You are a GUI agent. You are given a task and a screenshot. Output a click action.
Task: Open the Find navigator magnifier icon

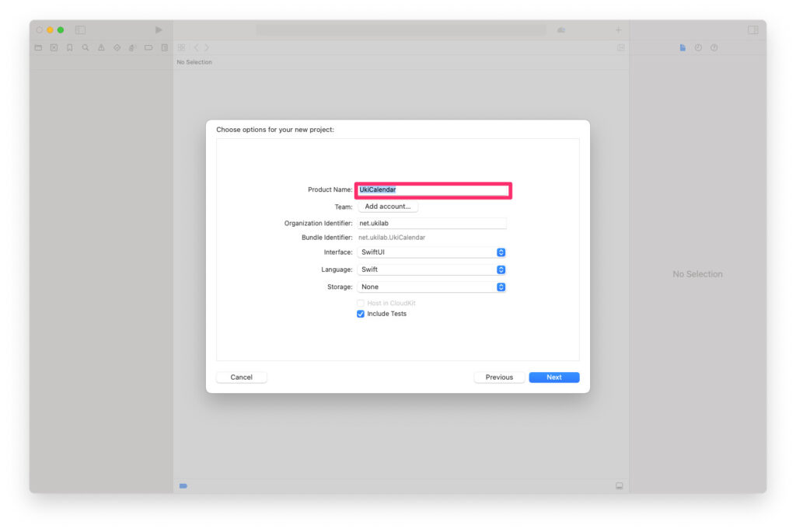pos(86,47)
